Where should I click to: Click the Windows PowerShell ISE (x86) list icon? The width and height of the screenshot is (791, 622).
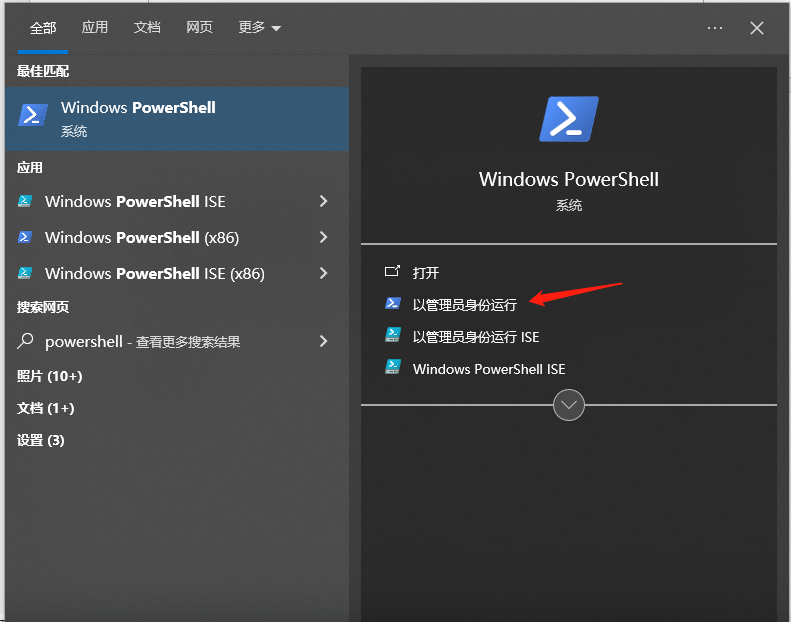click(25, 273)
